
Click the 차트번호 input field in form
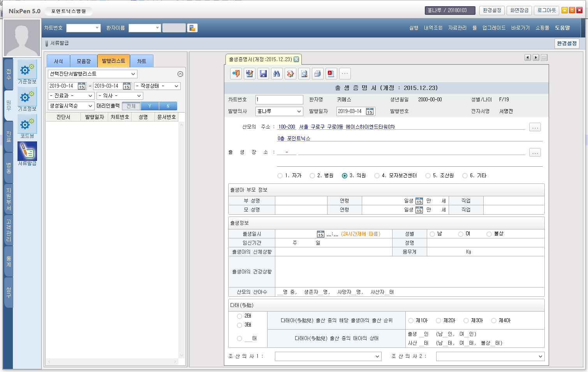[279, 100]
